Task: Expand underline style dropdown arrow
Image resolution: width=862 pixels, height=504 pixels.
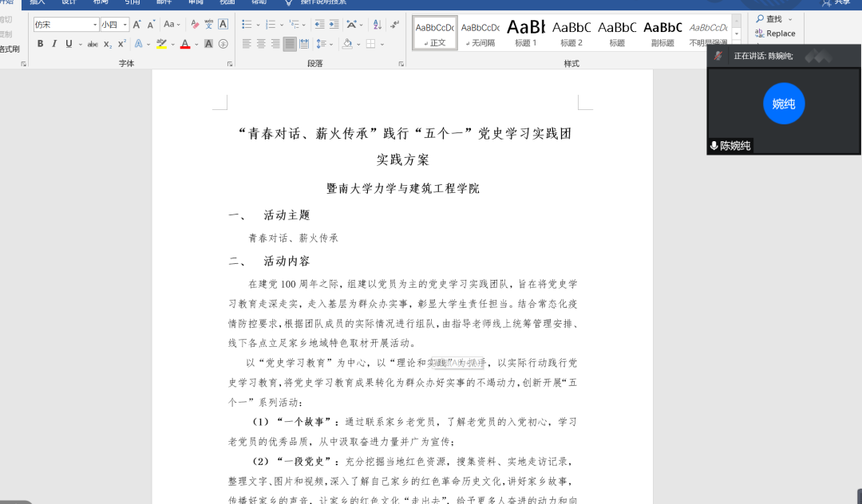Action: [x=81, y=44]
